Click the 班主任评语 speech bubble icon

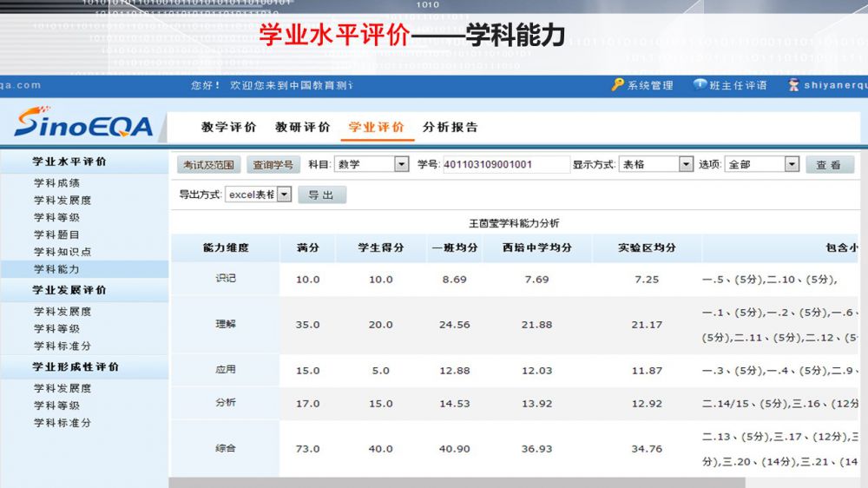[x=700, y=85]
